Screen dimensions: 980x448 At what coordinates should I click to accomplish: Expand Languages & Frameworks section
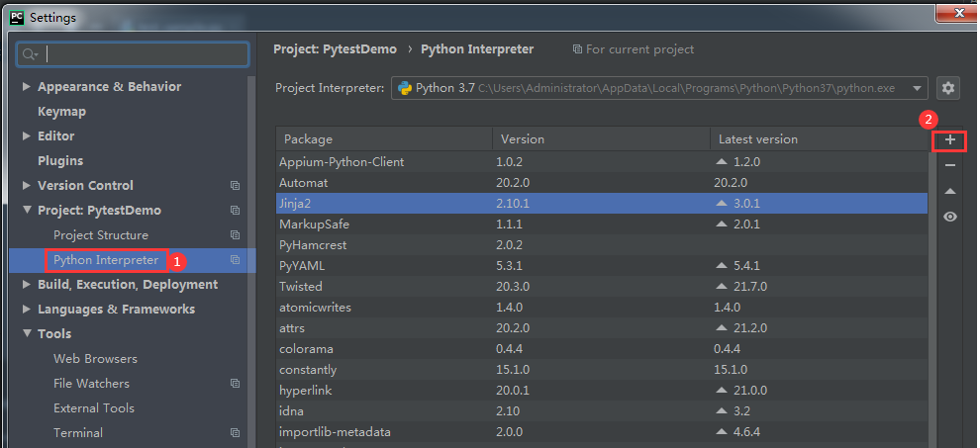click(x=27, y=309)
